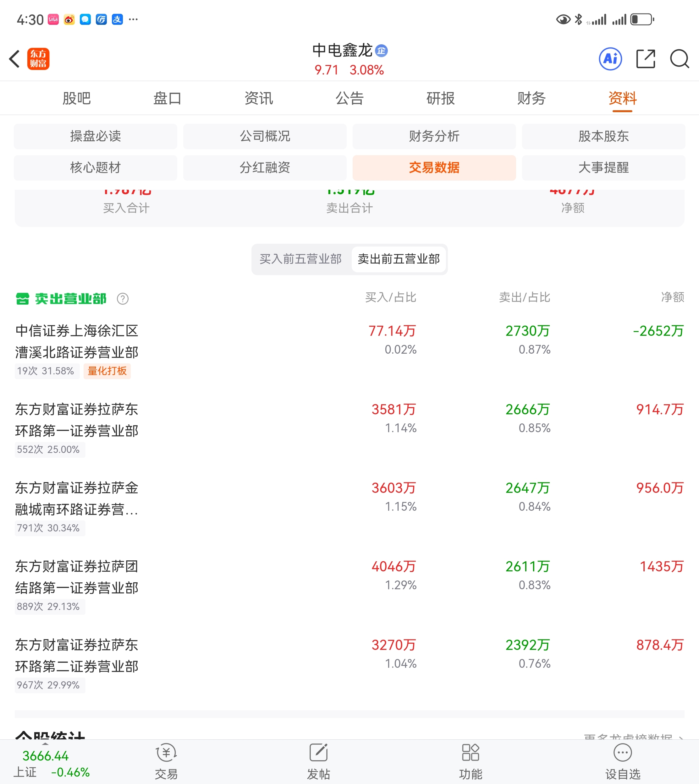This screenshot has width=699, height=784.
Task: Tap the 4046万 buy amount
Action: 394,566
